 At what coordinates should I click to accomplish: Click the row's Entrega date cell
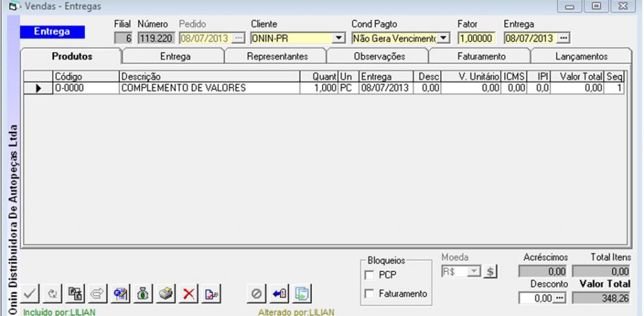386,88
